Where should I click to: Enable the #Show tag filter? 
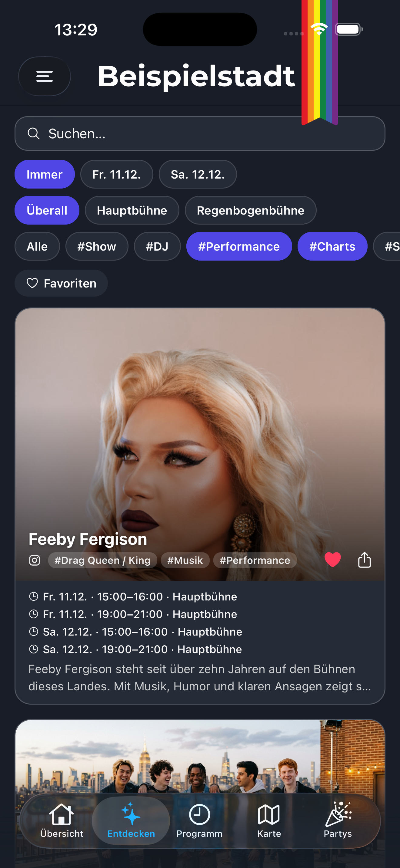97,246
